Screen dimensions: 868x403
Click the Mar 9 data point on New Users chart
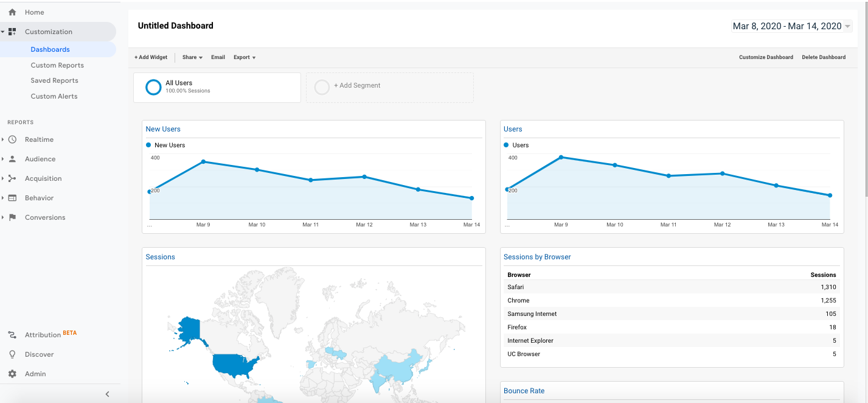[203, 162]
